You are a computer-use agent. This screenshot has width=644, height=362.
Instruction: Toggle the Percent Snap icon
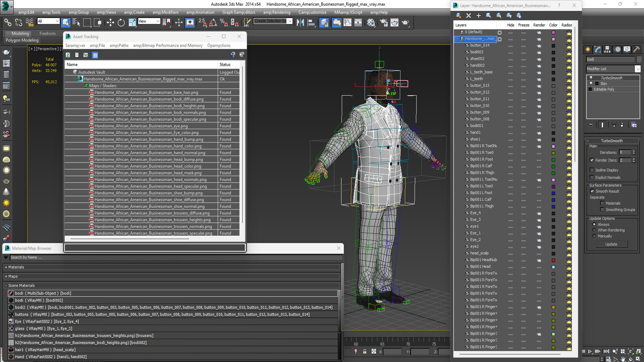click(224, 22)
